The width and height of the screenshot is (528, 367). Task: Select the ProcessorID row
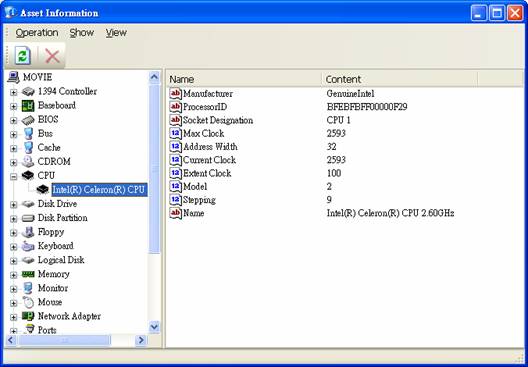(x=345, y=107)
